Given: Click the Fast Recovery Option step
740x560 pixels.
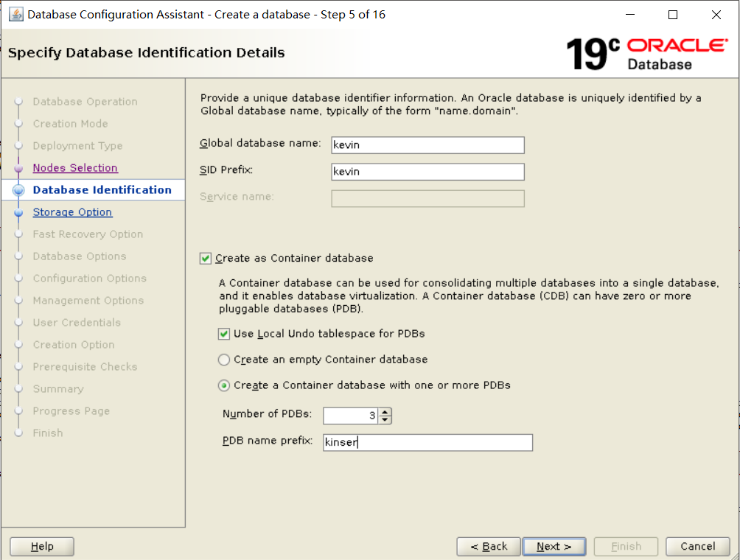Looking at the screenshot, I should click(x=88, y=234).
